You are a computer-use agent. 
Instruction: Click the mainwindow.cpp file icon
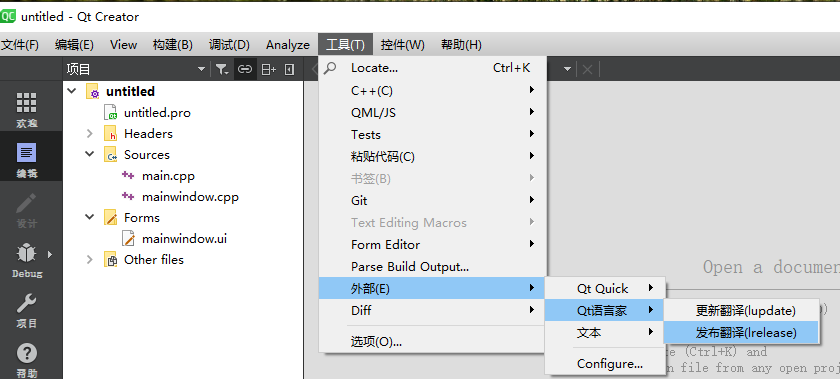pyautogui.click(x=128, y=196)
